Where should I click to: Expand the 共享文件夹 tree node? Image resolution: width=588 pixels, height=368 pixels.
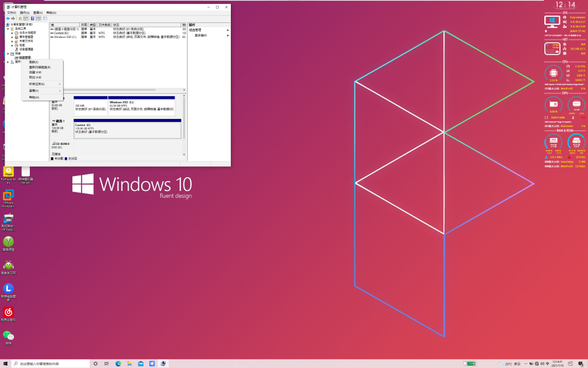tap(13, 41)
